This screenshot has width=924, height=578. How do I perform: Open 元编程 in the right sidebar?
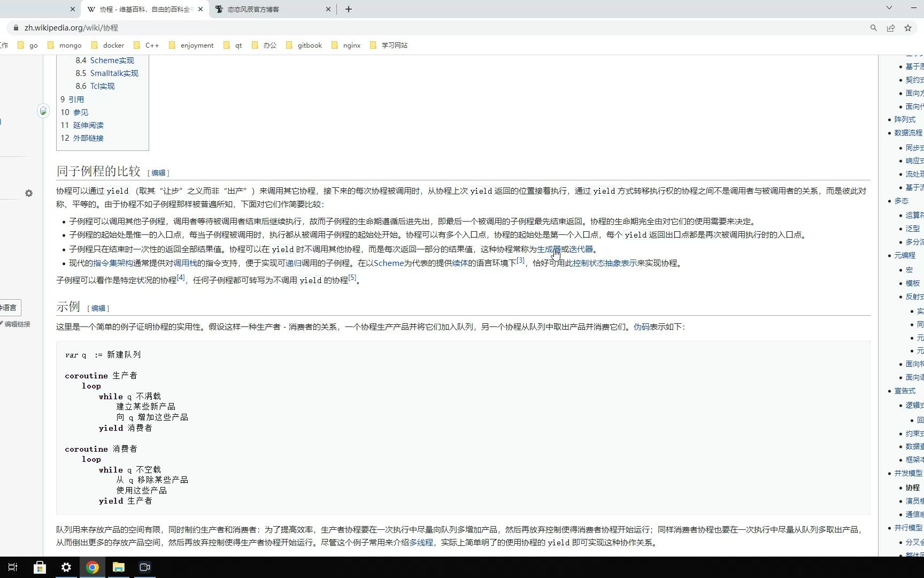tap(905, 255)
